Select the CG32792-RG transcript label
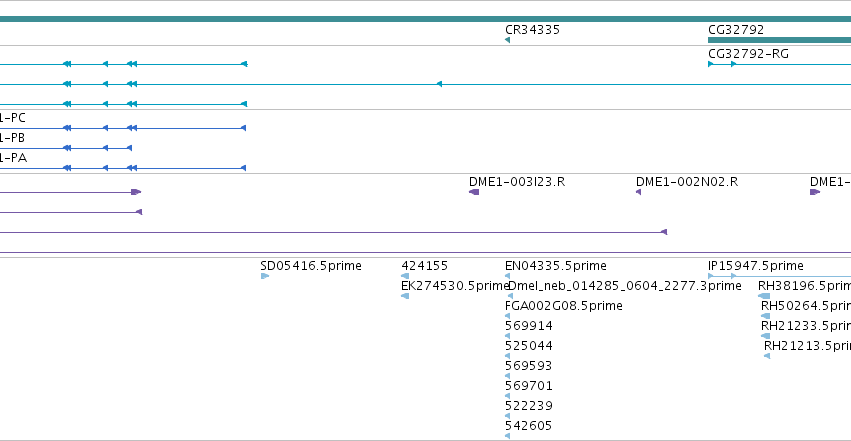 point(748,54)
